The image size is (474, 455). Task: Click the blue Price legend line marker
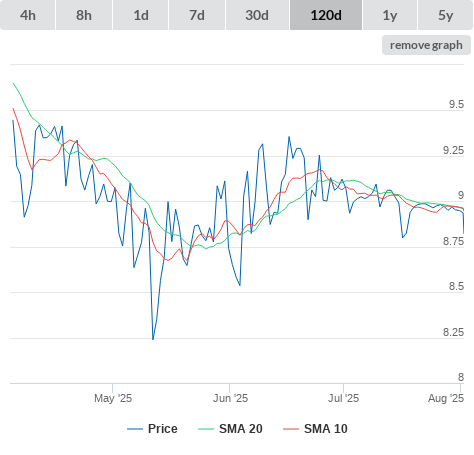(135, 429)
